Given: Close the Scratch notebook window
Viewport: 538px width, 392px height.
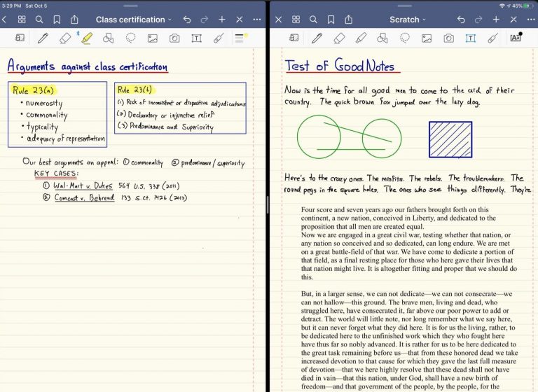Looking at the screenshot, I should click(x=279, y=20).
